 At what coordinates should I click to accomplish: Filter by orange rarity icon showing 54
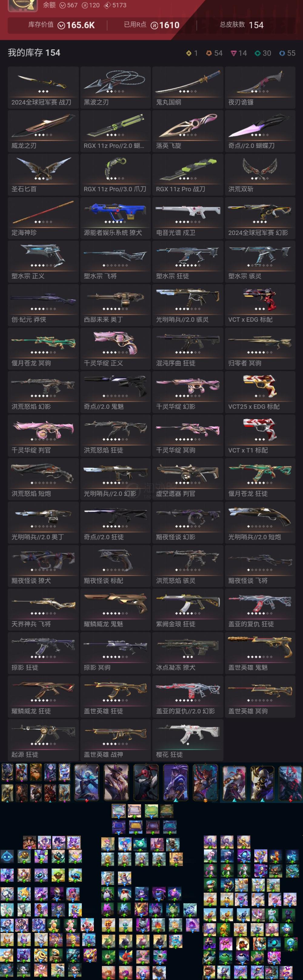214,53
